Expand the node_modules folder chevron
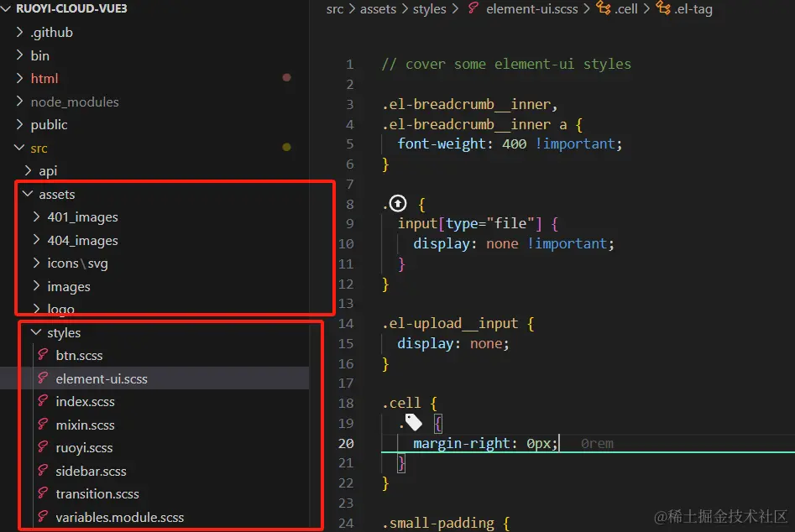Image resolution: width=795 pixels, height=532 pixels. pyautogui.click(x=20, y=102)
